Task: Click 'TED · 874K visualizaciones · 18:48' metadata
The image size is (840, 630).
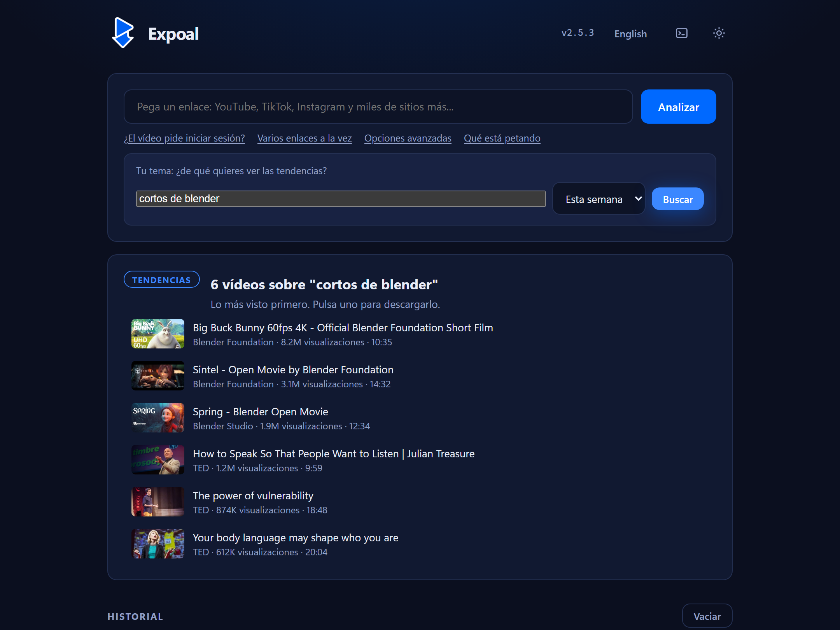Action: click(x=260, y=510)
